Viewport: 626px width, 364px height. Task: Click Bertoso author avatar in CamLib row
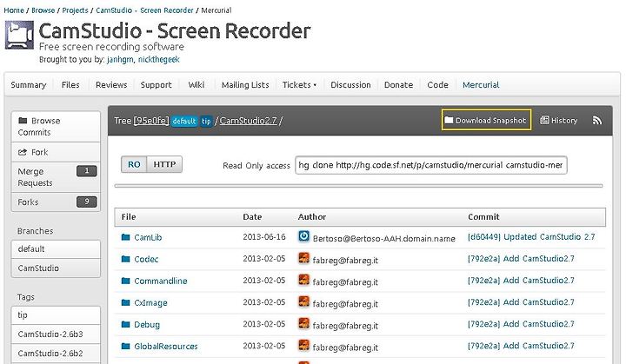tap(303, 236)
